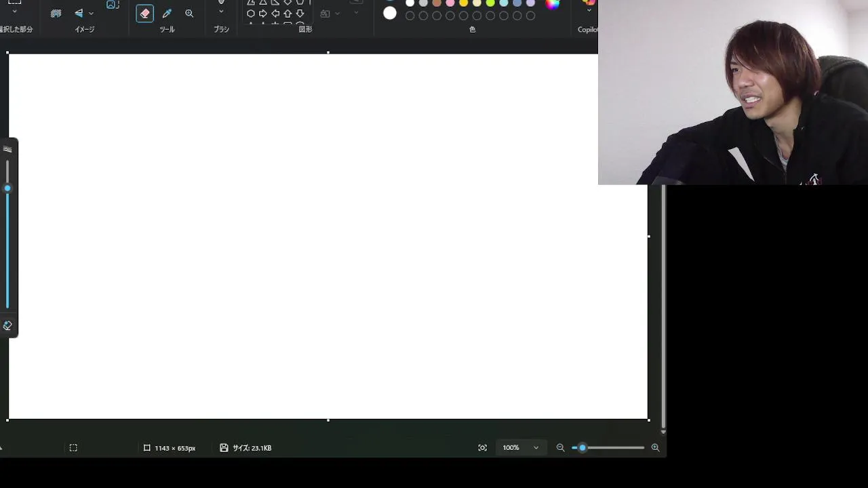Pick the lavender color swatch
Image resolution: width=868 pixels, height=488 pixels.
click(x=530, y=3)
